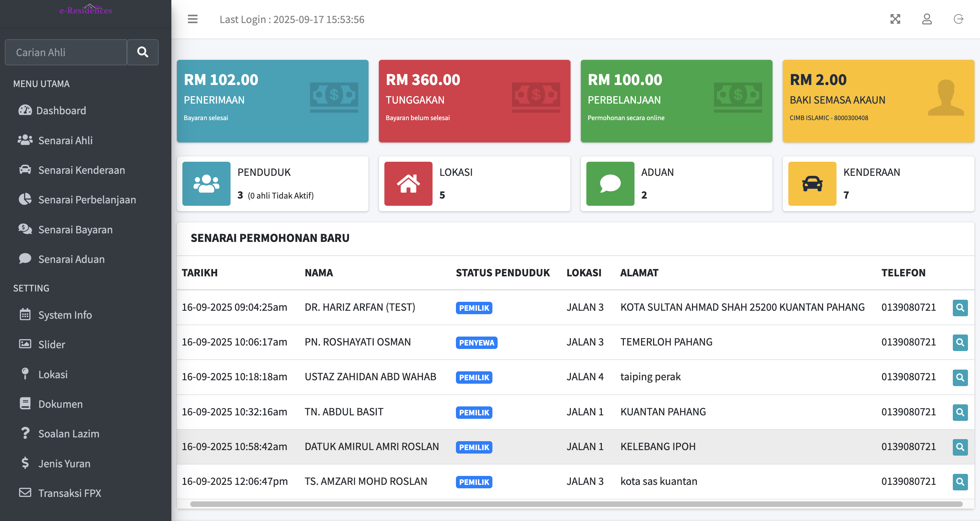Open details for USTAZ ZAHIDAN via magnifier icon

click(x=960, y=378)
